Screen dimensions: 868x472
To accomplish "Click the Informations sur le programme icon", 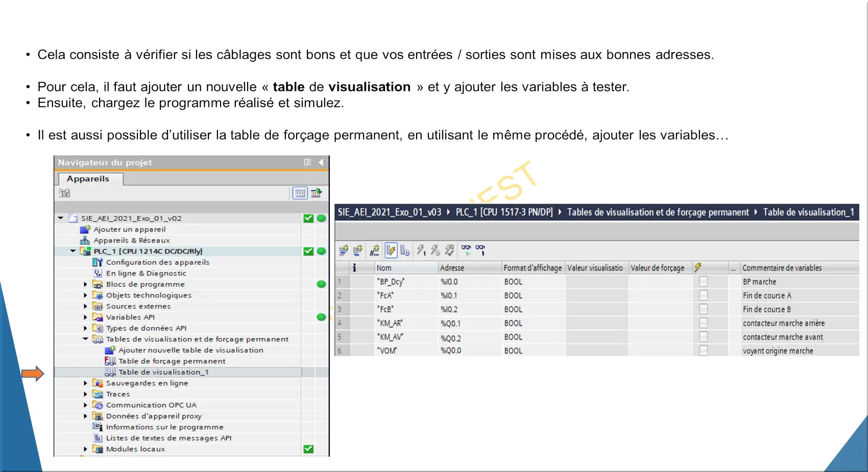I will tap(98, 427).
